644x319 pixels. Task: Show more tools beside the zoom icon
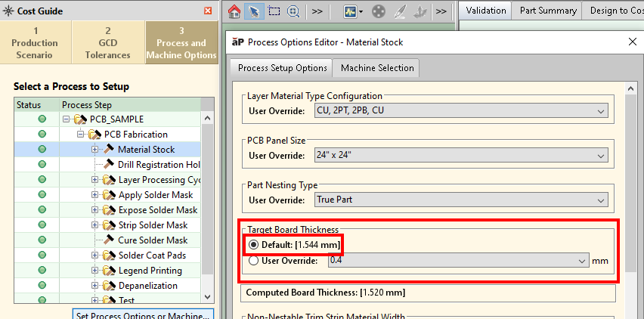pyautogui.click(x=317, y=11)
